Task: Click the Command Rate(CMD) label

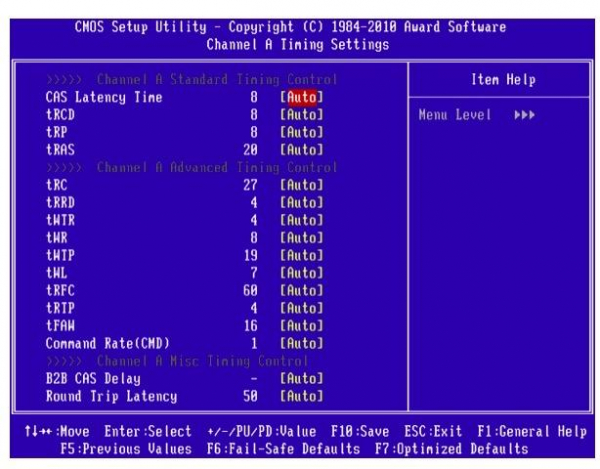Action: [108, 343]
